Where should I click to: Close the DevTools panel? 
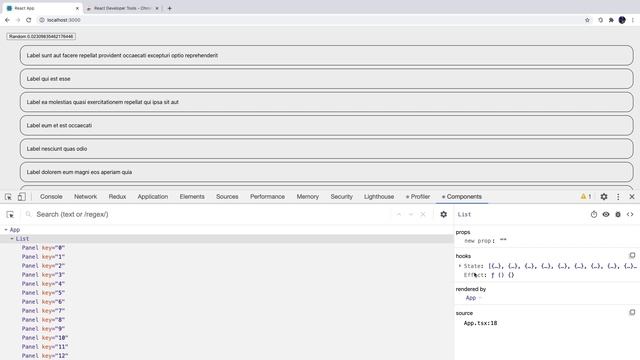(x=632, y=197)
